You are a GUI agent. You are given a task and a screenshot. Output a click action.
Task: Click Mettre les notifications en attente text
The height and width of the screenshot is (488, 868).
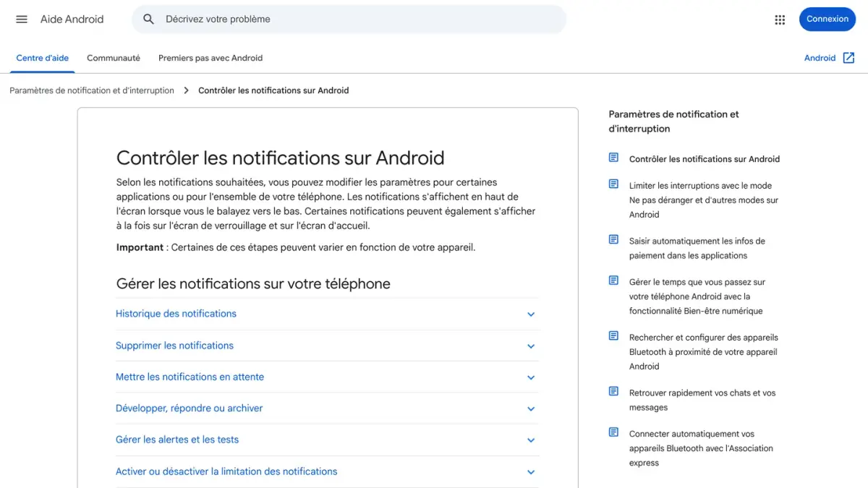click(190, 377)
